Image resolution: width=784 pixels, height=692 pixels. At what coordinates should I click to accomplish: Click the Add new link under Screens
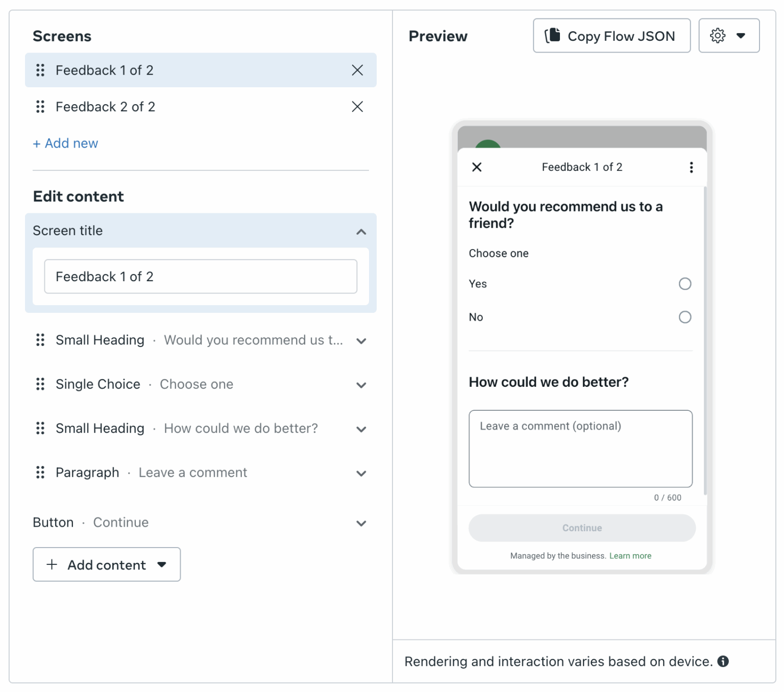pos(65,143)
